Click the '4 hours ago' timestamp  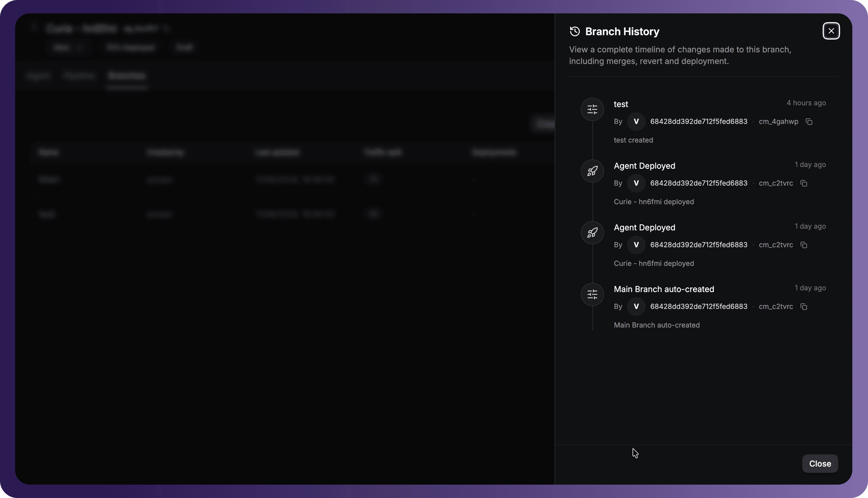click(806, 103)
